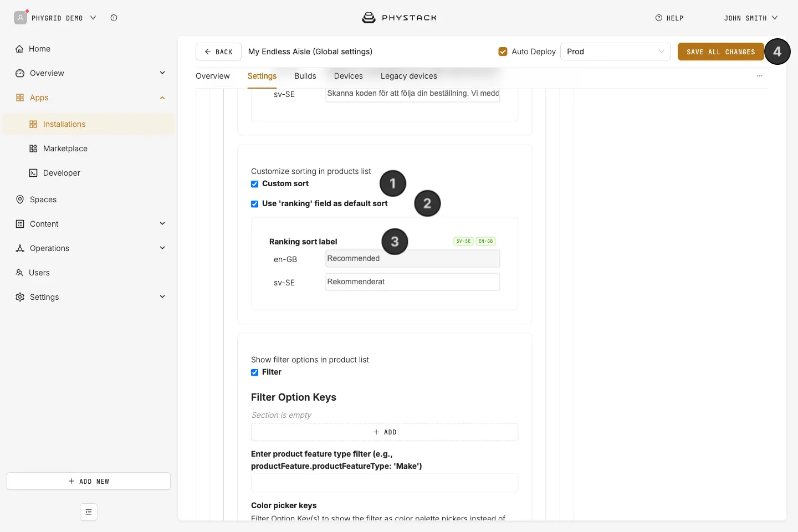Viewport: 798px width, 532px height.
Task: Open the Help link in header
Action: [x=669, y=18]
